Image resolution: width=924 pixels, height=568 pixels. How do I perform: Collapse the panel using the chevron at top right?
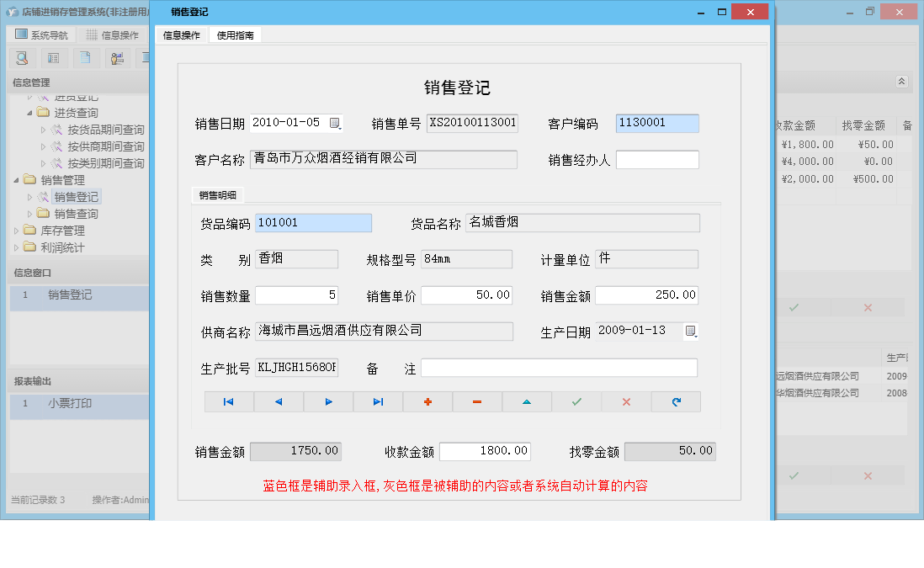(901, 82)
